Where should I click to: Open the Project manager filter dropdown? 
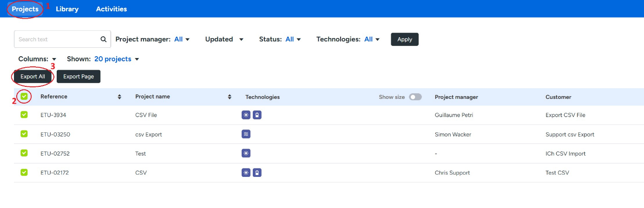point(182,39)
